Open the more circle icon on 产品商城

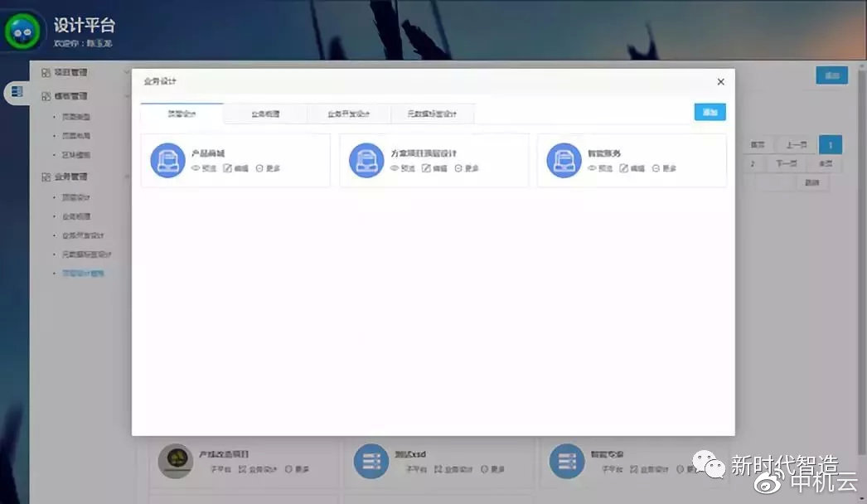(x=259, y=168)
